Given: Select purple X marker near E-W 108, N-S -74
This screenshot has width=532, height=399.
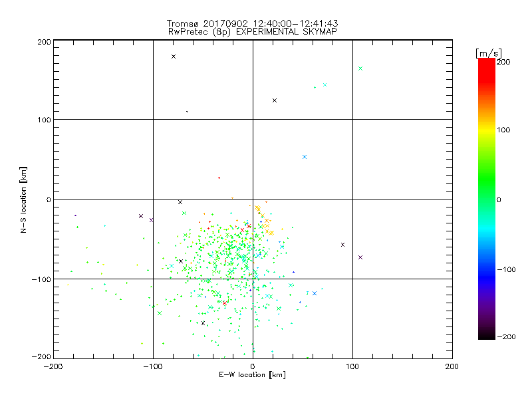Looking at the screenshot, I should [x=360, y=257].
